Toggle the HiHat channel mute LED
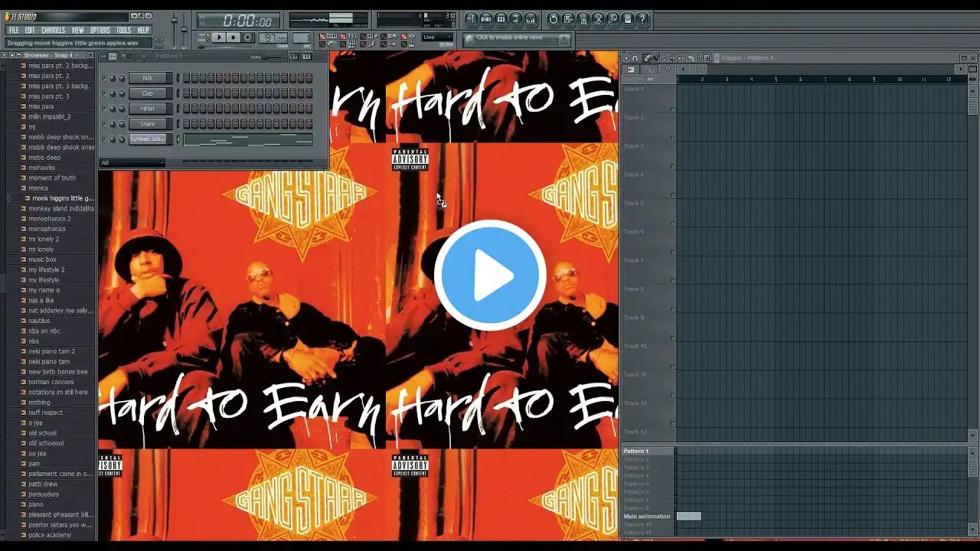 click(x=104, y=109)
